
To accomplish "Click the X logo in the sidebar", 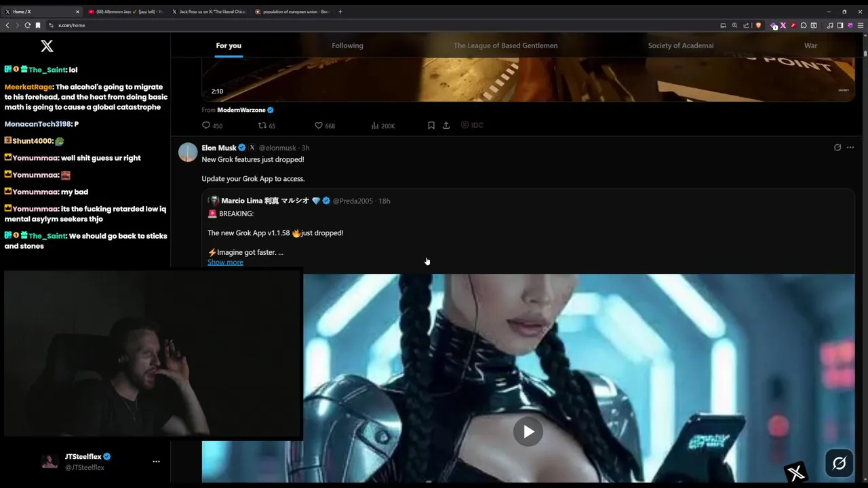I will coord(47,46).
